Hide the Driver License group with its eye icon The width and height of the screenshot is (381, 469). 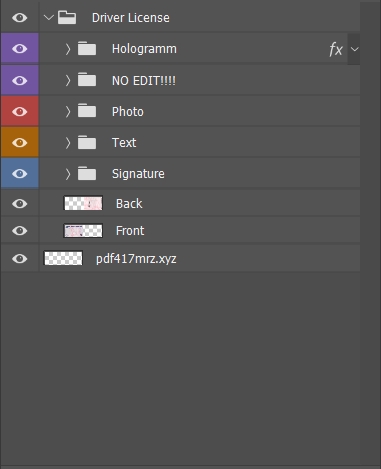click(19, 17)
